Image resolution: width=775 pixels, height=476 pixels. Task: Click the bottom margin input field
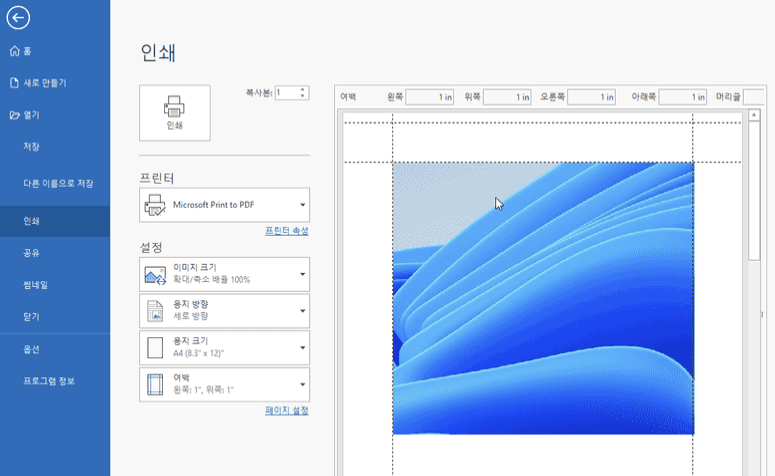click(x=683, y=97)
